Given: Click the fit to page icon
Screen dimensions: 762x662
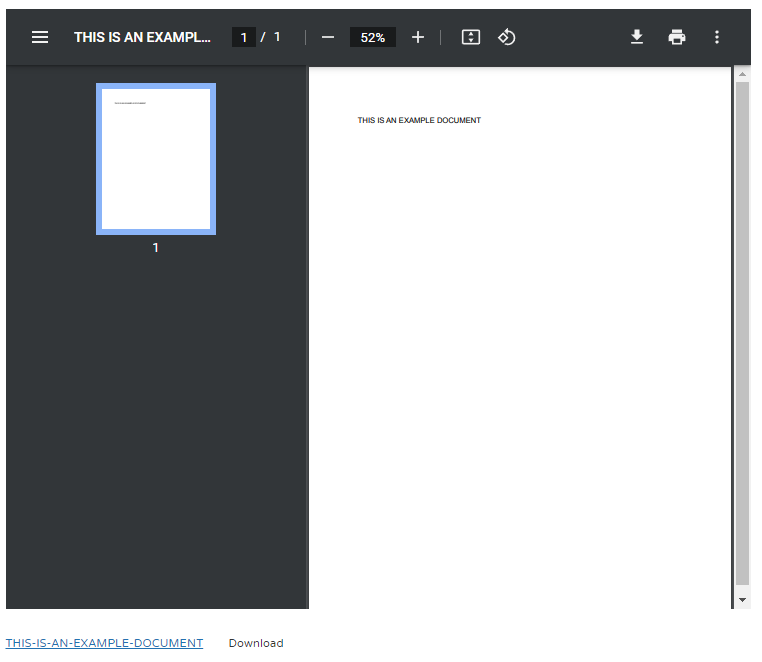Looking at the screenshot, I should pos(471,37).
